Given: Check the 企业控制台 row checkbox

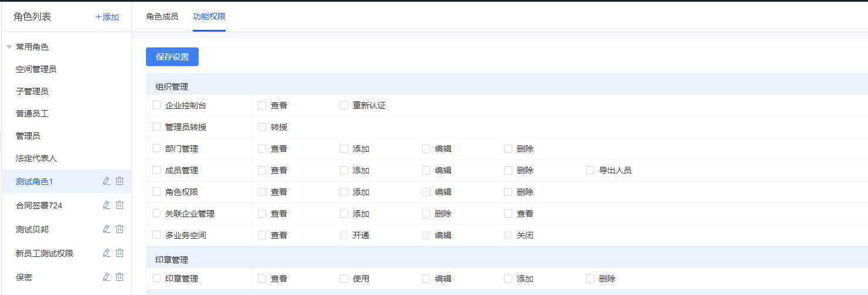Looking at the screenshot, I should (156, 105).
